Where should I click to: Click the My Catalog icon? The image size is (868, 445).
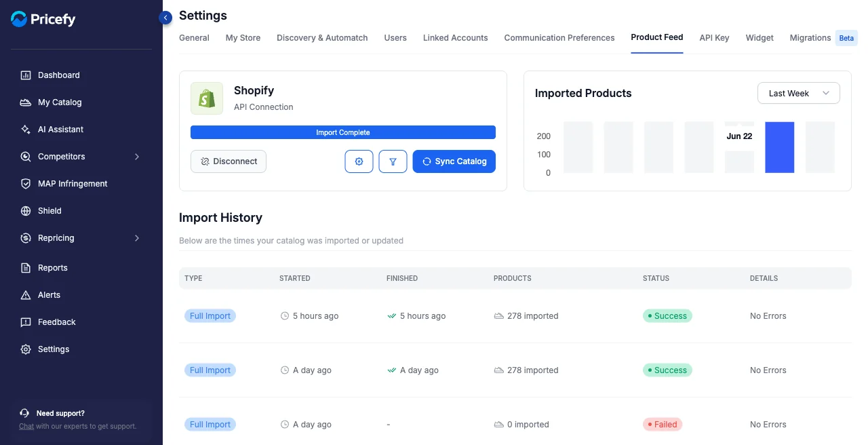pyautogui.click(x=26, y=102)
